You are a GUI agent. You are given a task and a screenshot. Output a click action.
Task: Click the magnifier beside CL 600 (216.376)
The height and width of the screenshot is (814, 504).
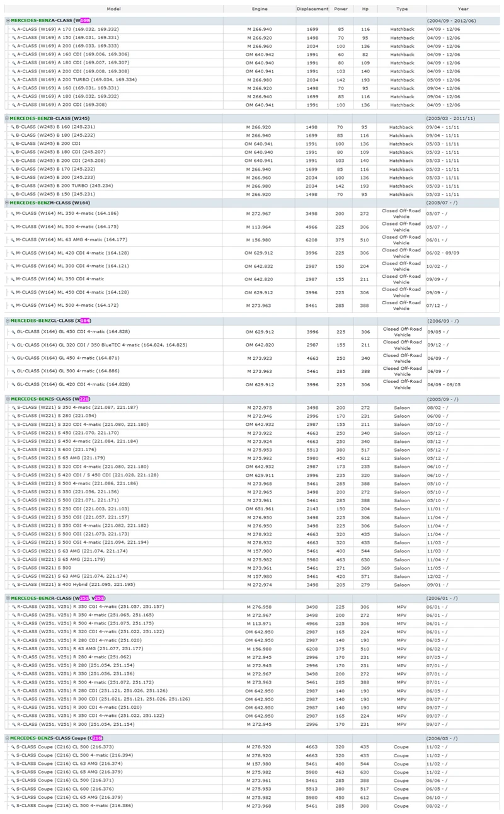13,788
